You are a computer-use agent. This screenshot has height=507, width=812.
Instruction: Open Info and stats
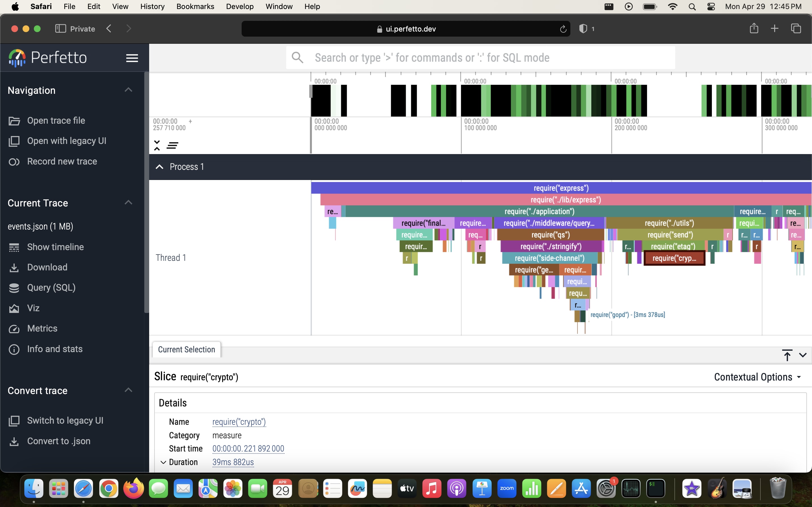point(54,349)
